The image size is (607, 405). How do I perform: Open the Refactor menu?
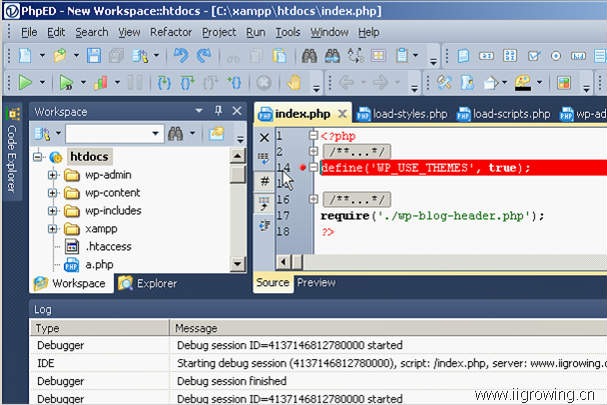(x=171, y=32)
